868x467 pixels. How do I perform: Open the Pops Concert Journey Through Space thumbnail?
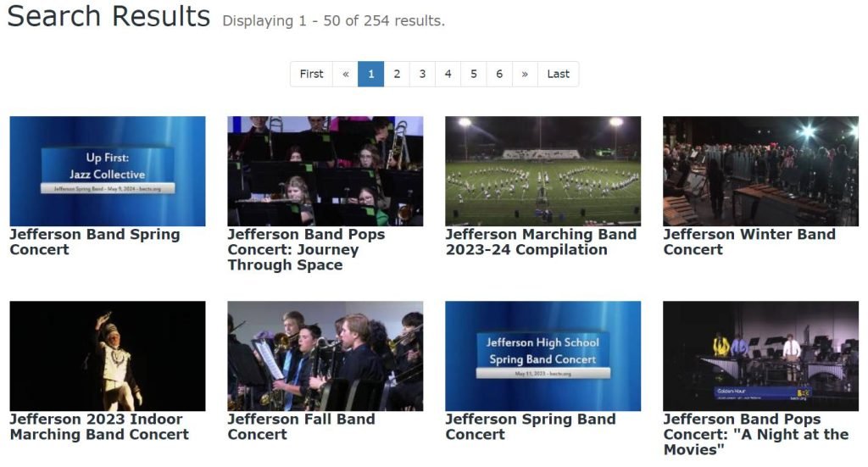(x=325, y=171)
